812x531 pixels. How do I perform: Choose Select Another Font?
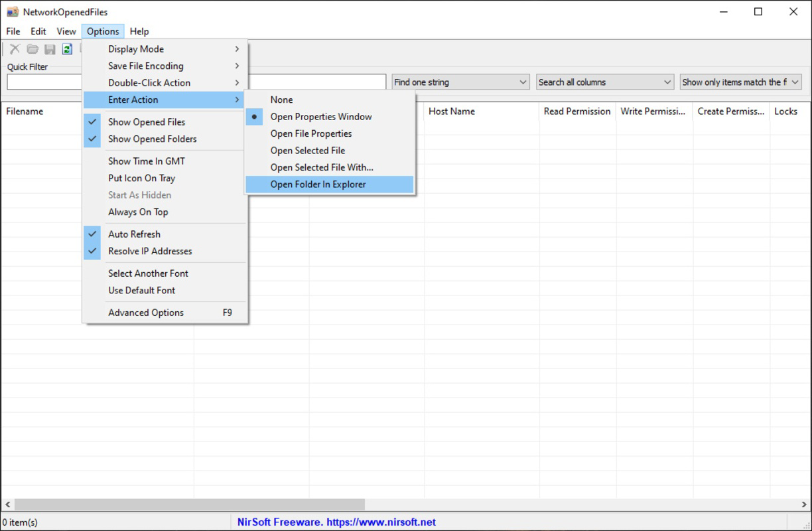pyautogui.click(x=165, y=273)
